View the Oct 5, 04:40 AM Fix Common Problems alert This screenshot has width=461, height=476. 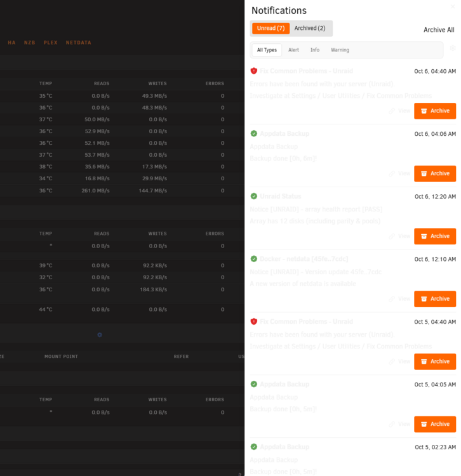(x=399, y=362)
